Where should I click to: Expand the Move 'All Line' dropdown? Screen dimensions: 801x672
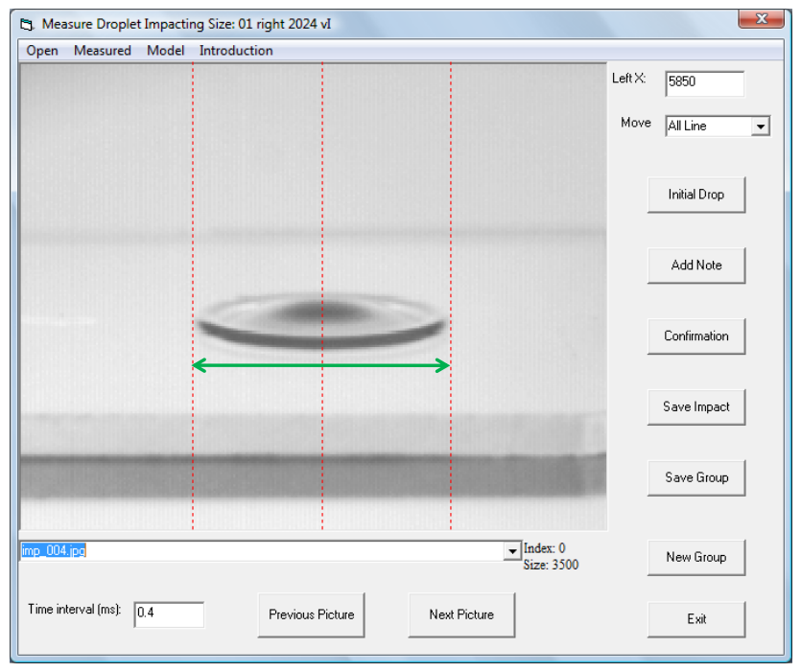[761, 126]
